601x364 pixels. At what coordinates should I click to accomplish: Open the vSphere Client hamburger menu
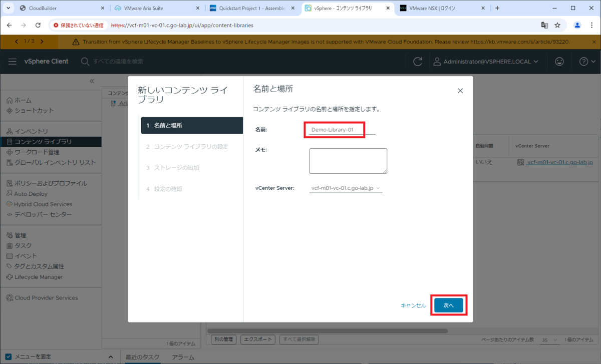[13, 62]
